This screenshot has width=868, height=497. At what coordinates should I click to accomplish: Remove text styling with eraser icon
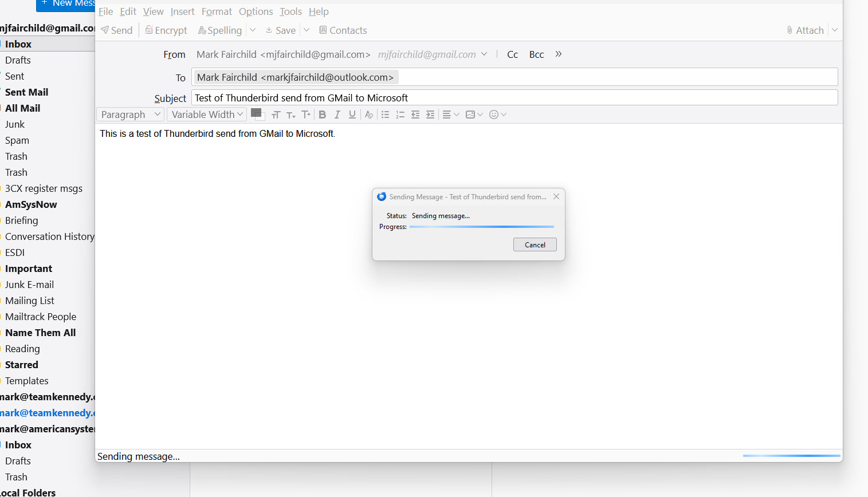pos(369,115)
